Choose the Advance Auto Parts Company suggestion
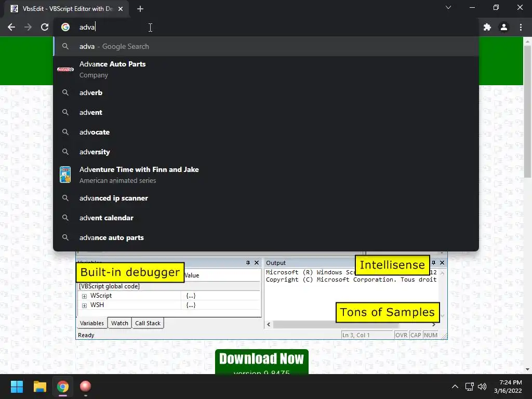Image resolution: width=532 pixels, height=399 pixels. [266, 69]
